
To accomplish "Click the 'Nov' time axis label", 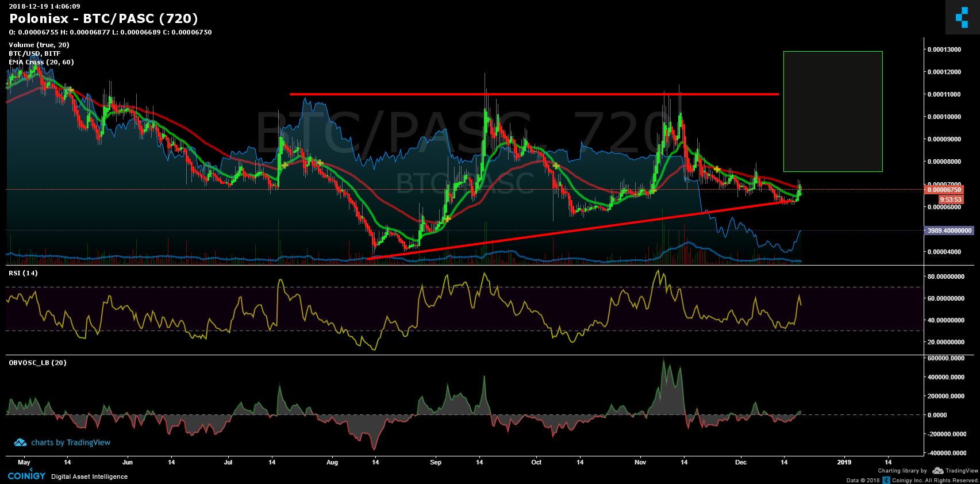I will pyautogui.click(x=640, y=462).
